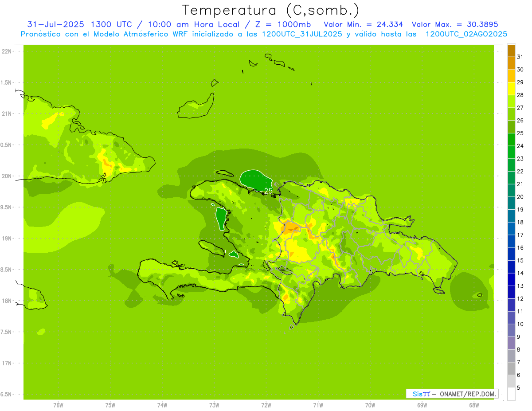
Task: Click the "70W" longitude axis label
Action: click(x=370, y=405)
